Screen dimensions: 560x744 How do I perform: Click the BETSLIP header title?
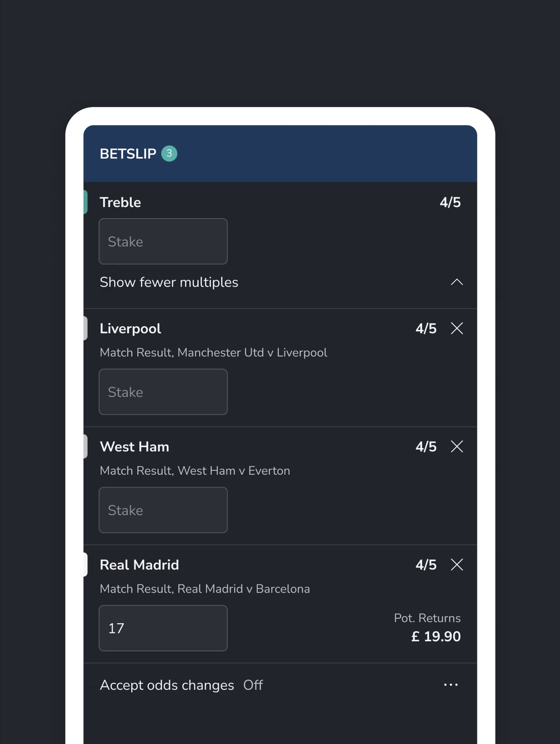coord(128,154)
